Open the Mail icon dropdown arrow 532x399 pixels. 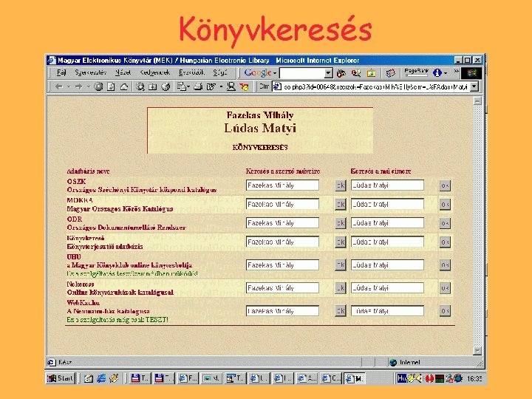188,87
